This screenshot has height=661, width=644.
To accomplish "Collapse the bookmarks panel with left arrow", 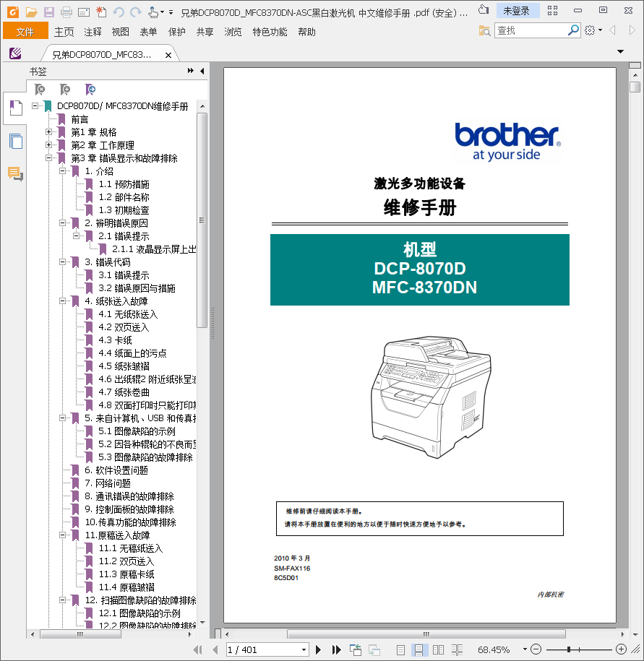I will pyautogui.click(x=202, y=72).
